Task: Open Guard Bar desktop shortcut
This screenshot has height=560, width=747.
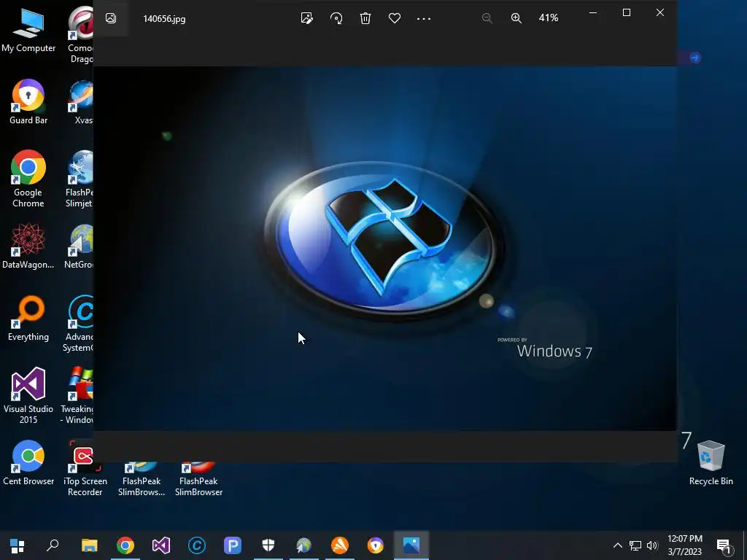Action: pyautogui.click(x=28, y=102)
